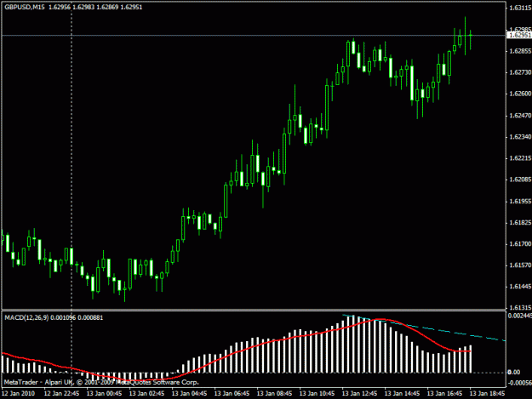The width and height of the screenshot is (532, 399).
Task: Select the red MACD signal line
Action: [x=237, y=351]
